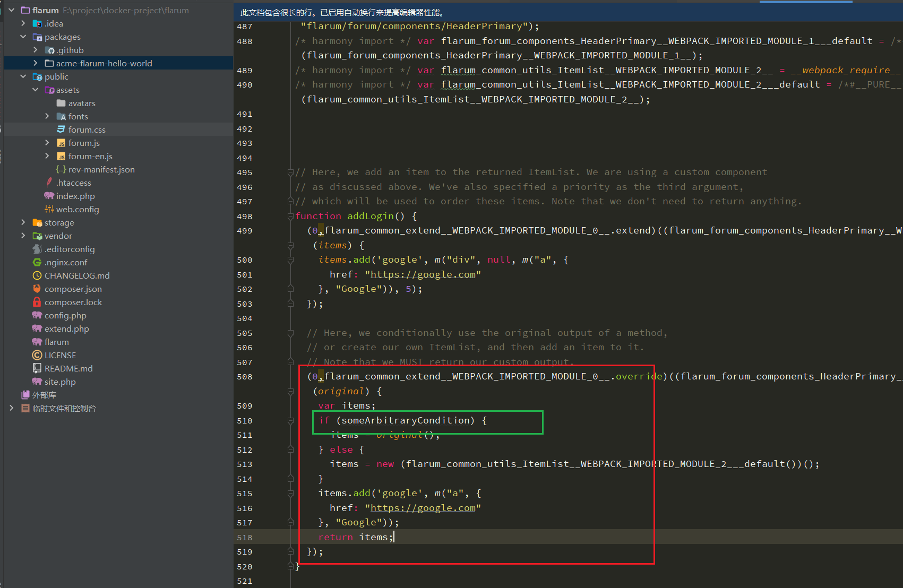Click the .github folder icon
Viewport: 903px width, 588px height.
click(49, 50)
